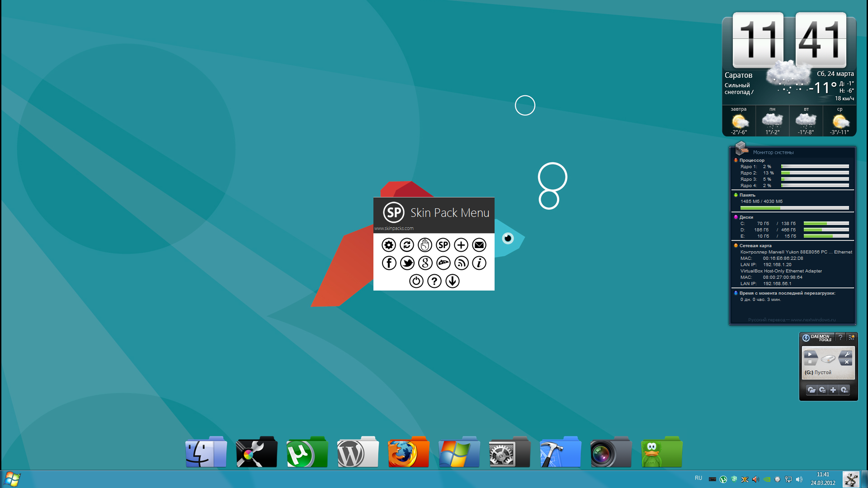Click the volume speaker tray icon

click(799, 479)
